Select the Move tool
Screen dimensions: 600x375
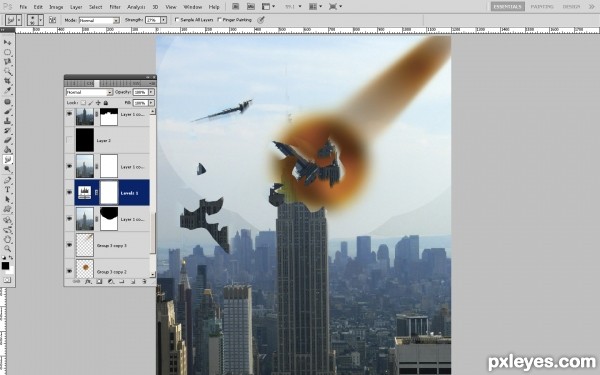[x=7, y=42]
